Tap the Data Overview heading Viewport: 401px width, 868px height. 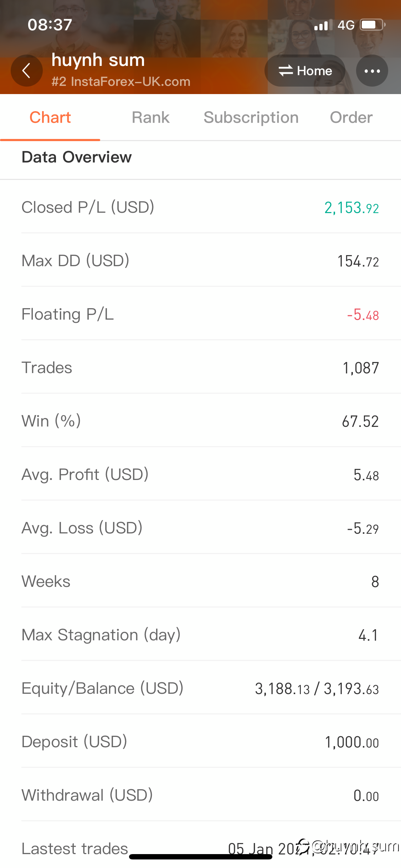pyautogui.click(x=77, y=157)
